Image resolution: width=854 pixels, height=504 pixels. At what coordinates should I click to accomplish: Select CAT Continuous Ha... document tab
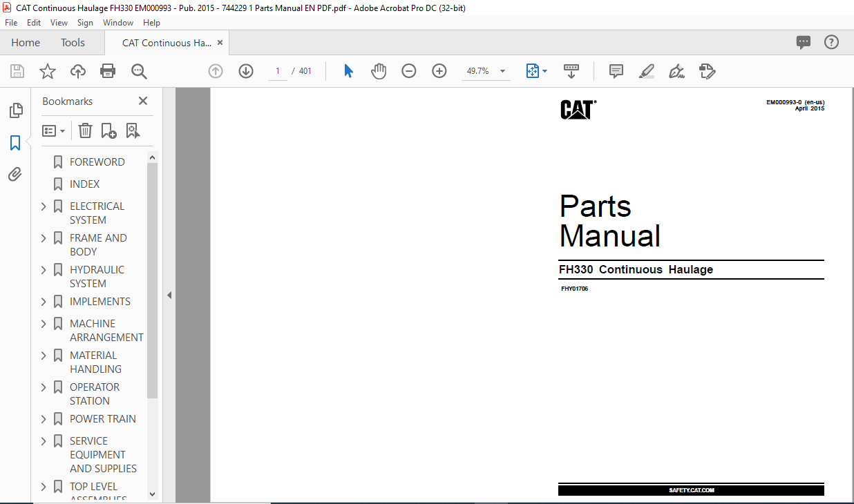point(167,43)
